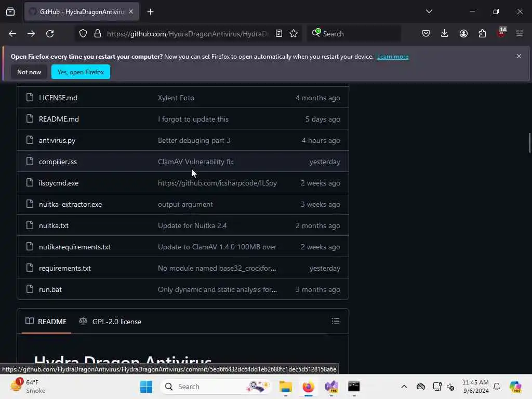Open requirements.txt file

(x=65, y=269)
